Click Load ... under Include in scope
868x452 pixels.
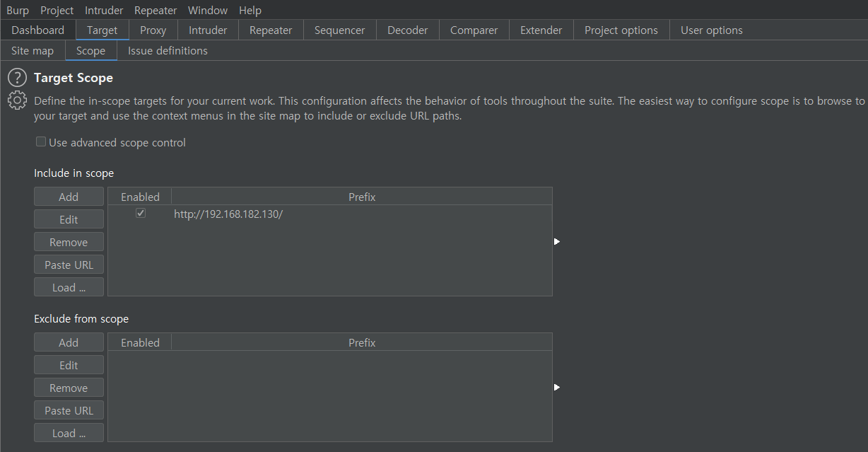pyautogui.click(x=69, y=287)
